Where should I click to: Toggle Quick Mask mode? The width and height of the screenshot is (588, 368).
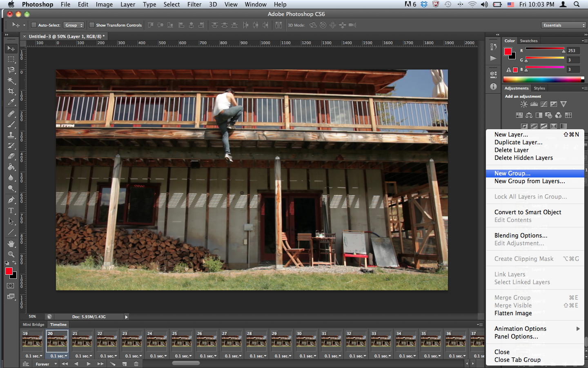coord(11,286)
